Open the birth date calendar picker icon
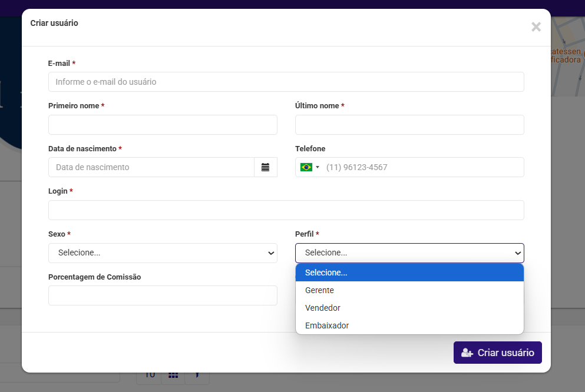The height and width of the screenshot is (392, 585). coord(265,167)
